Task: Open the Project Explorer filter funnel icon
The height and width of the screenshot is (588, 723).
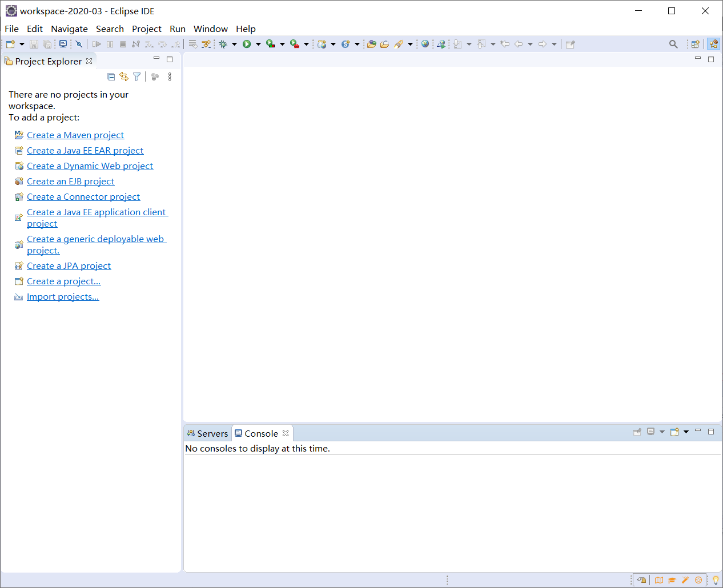Action: (136, 76)
